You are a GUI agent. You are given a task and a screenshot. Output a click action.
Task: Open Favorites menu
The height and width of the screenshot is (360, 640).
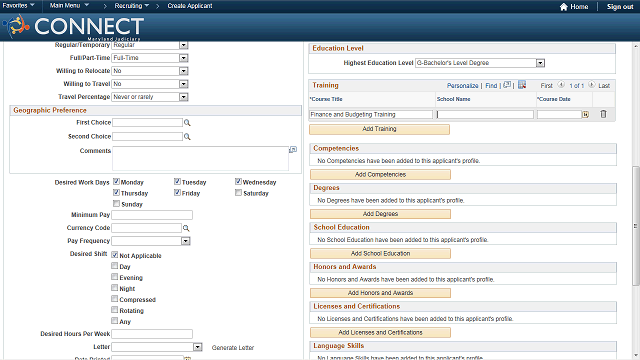coord(18,6)
